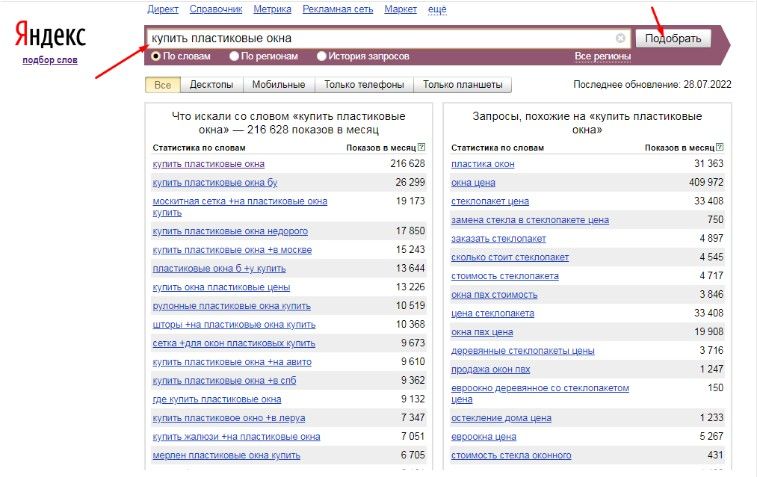Screen dimensions: 757x477
Task: Open 'москитная сетка +на пластиковые окна купить' link
Action: tap(240, 207)
